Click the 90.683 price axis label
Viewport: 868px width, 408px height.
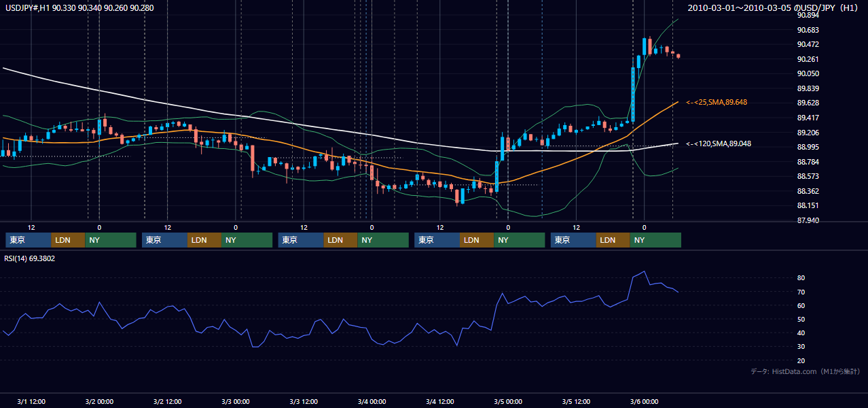coord(808,30)
